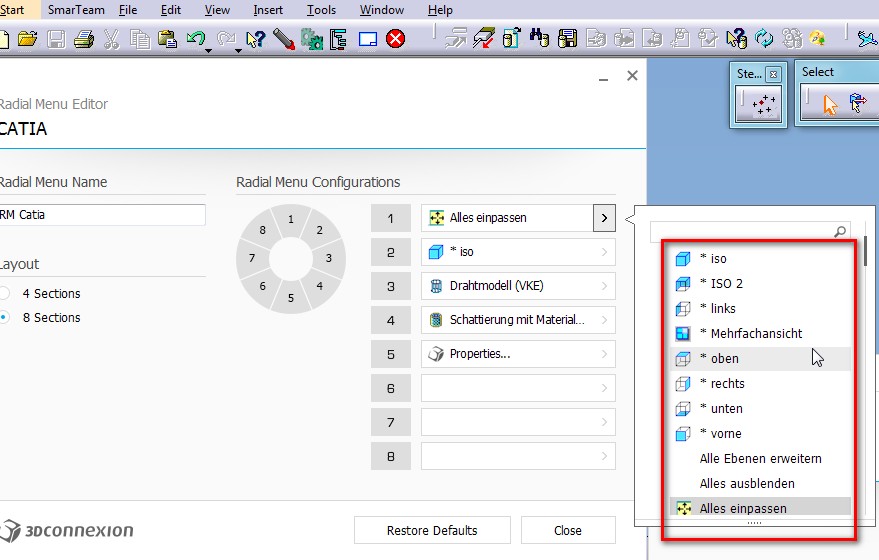Image resolution: width=879 pixels, height=560 pixels.
Task: Choose * links from command list
Action: pyautogui.click(x=762, y=308)
